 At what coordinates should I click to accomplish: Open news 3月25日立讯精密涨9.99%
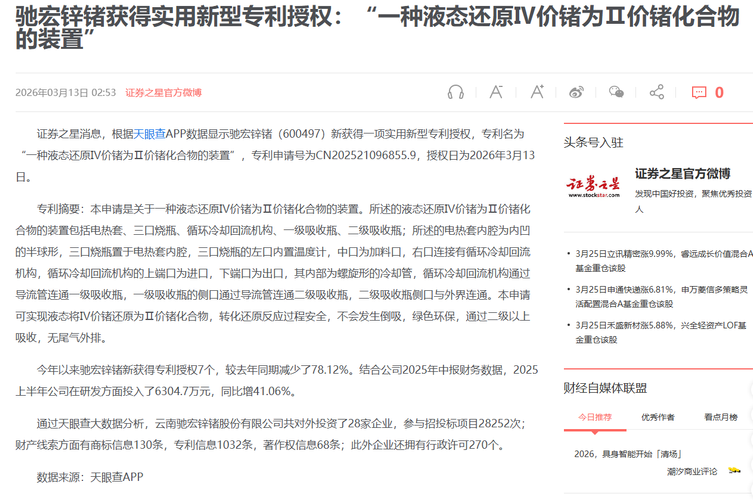[x=664, y=260]
